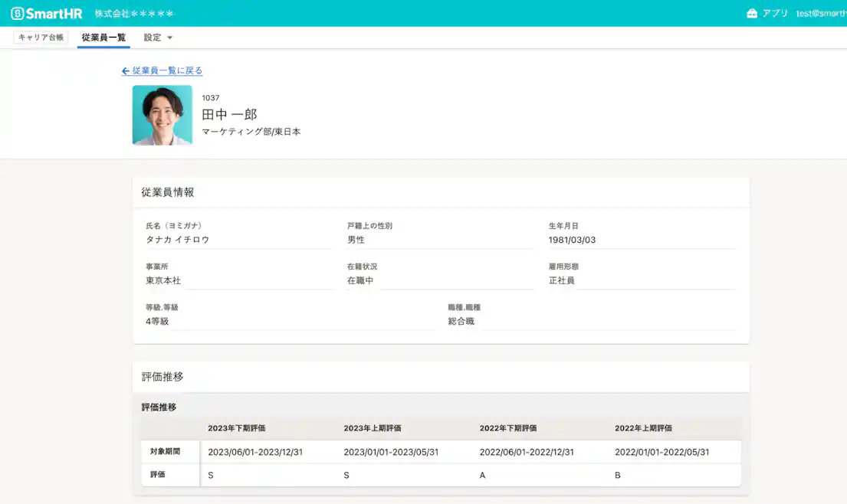
Task: Select the SmartHR square "S" mark
Action: coord(17,13)
